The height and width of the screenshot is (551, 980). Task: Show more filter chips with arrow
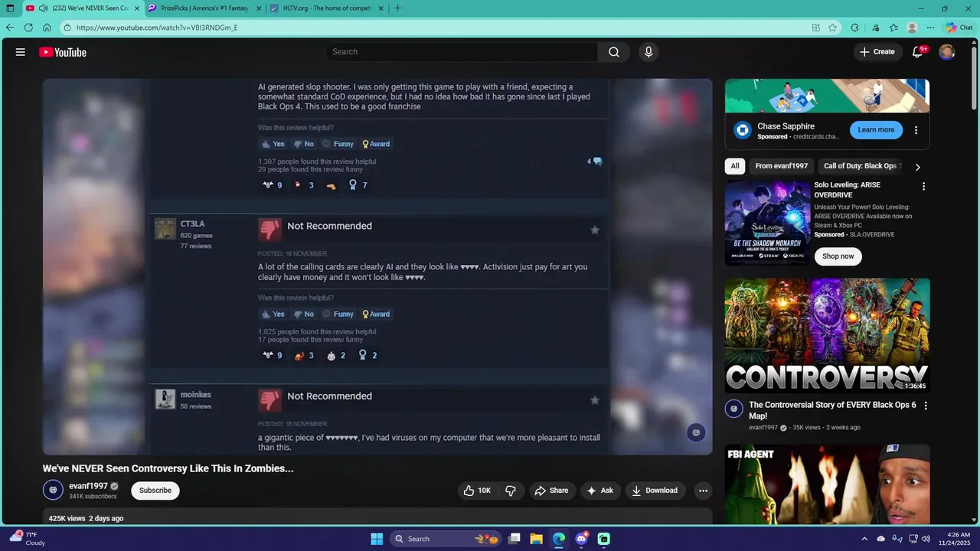(x=917, y=167)
